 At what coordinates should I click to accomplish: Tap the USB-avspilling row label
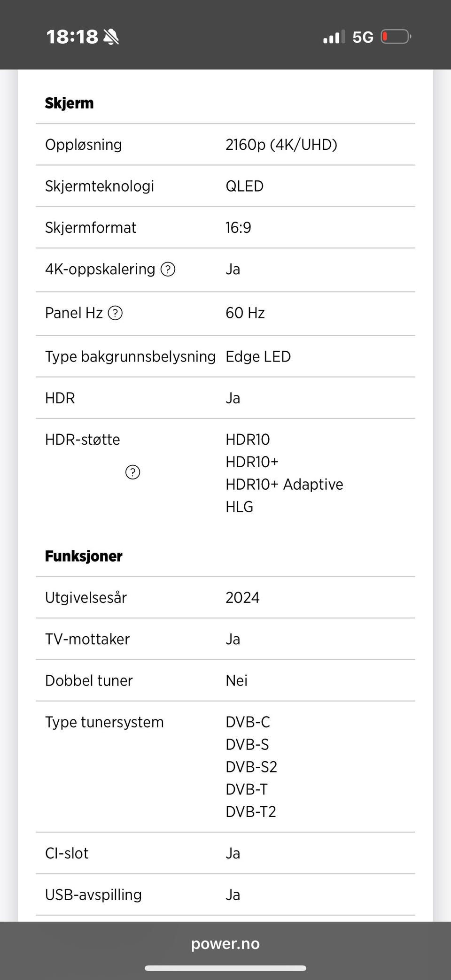(93, 895)
